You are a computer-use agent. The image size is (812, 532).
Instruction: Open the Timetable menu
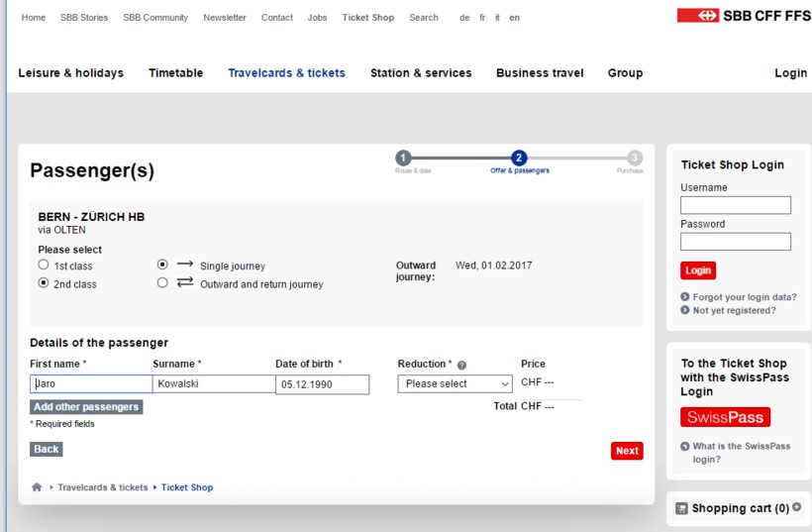coord(175,73)
